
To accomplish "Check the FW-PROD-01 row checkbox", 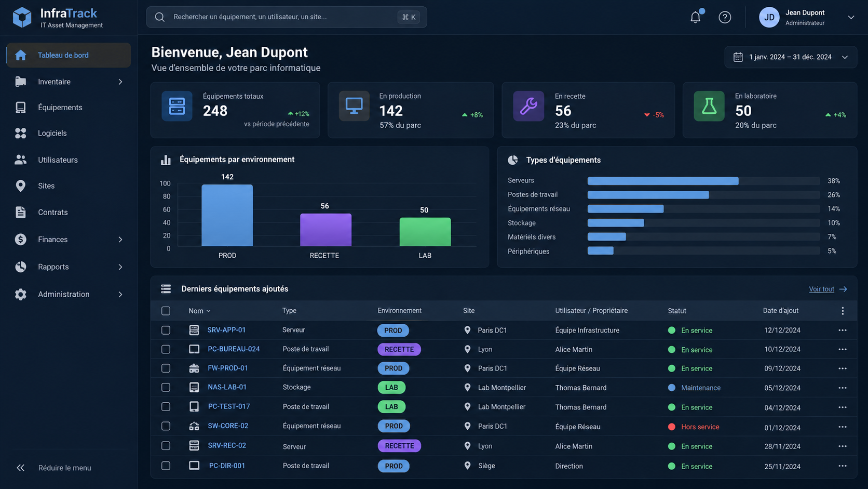I will pos(166,368).
